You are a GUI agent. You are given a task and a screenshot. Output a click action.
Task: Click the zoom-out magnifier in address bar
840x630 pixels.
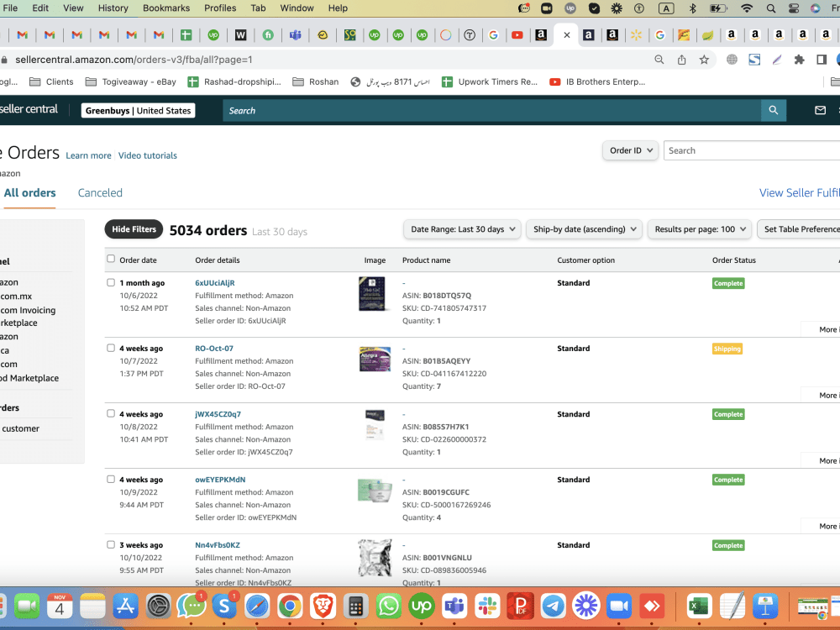[659, 60]
